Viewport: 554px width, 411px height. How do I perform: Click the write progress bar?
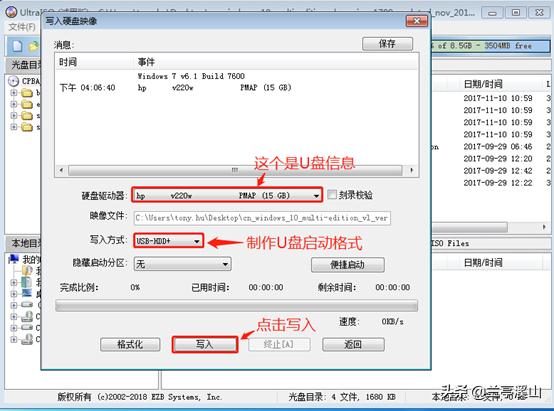[x=236, y=305]
